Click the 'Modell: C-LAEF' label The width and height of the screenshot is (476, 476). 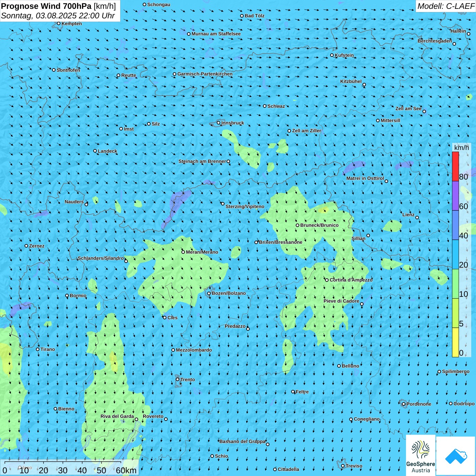tap(446, 6)
